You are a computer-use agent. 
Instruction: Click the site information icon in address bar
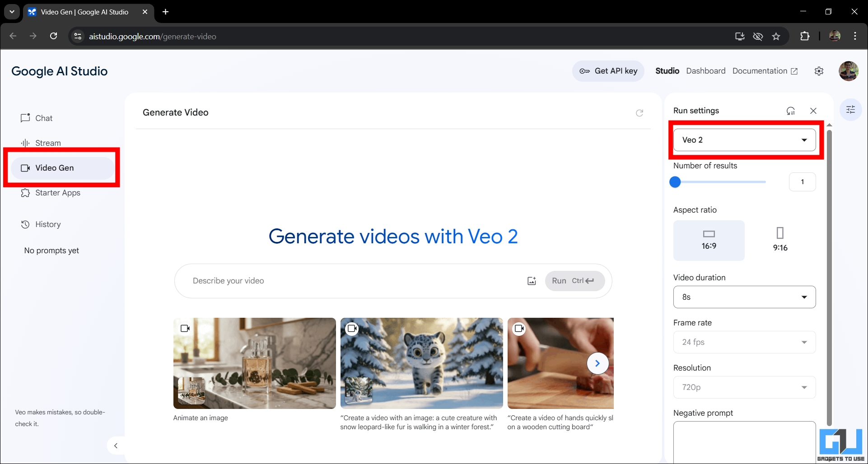coord(78,37)
